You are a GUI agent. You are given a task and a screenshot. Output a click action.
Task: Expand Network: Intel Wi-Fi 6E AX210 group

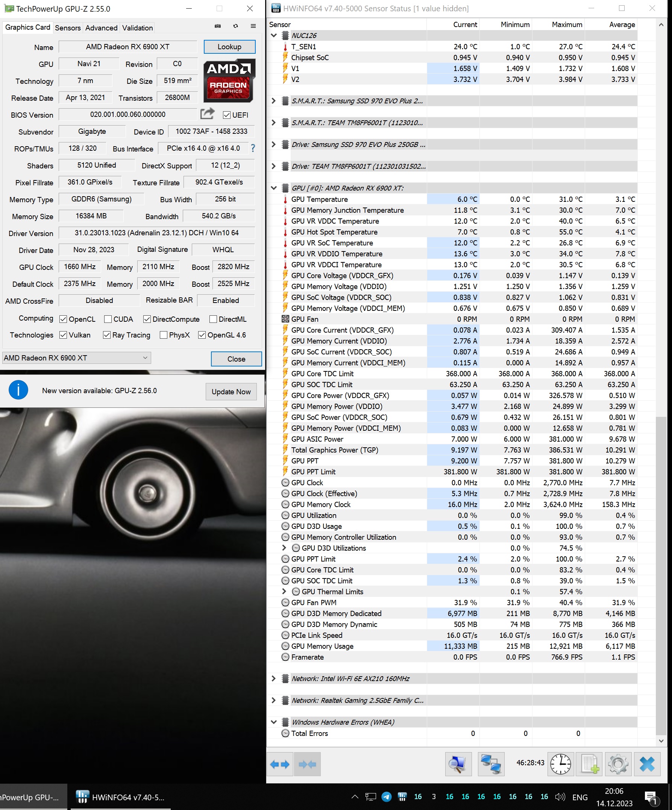[x=274, y=678]
